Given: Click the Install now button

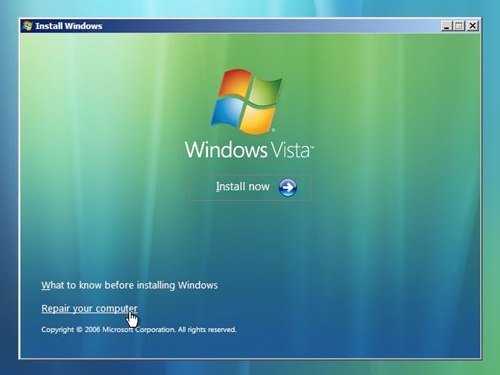Looking at the screenshot, I should 250,188.
